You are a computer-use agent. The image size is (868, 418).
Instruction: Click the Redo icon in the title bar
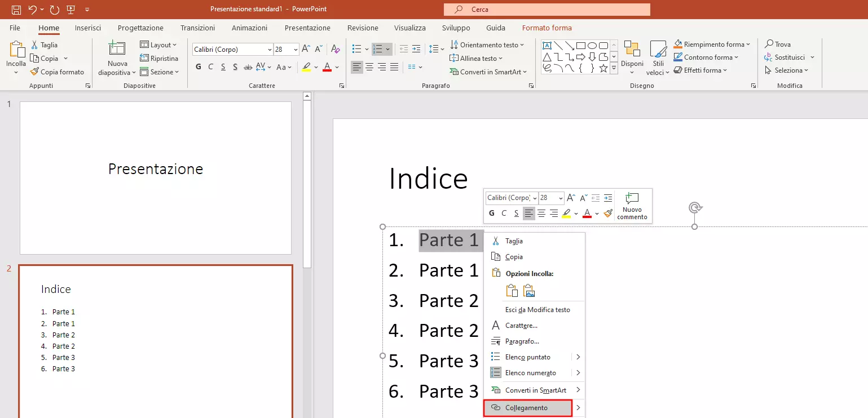54,10
